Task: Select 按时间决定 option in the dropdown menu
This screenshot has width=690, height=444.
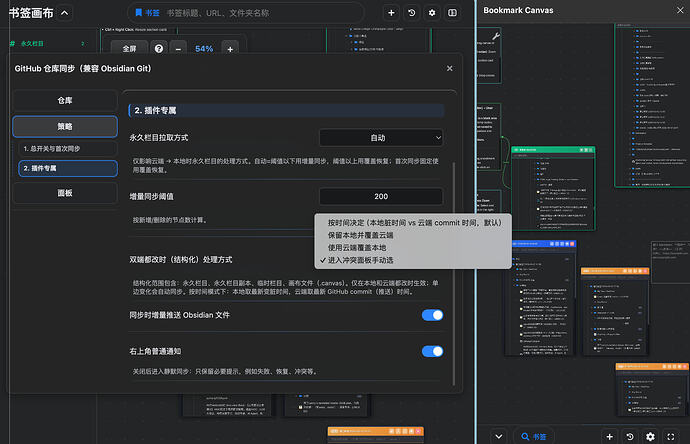Action: pyautogui.click(x=413, y=223)
